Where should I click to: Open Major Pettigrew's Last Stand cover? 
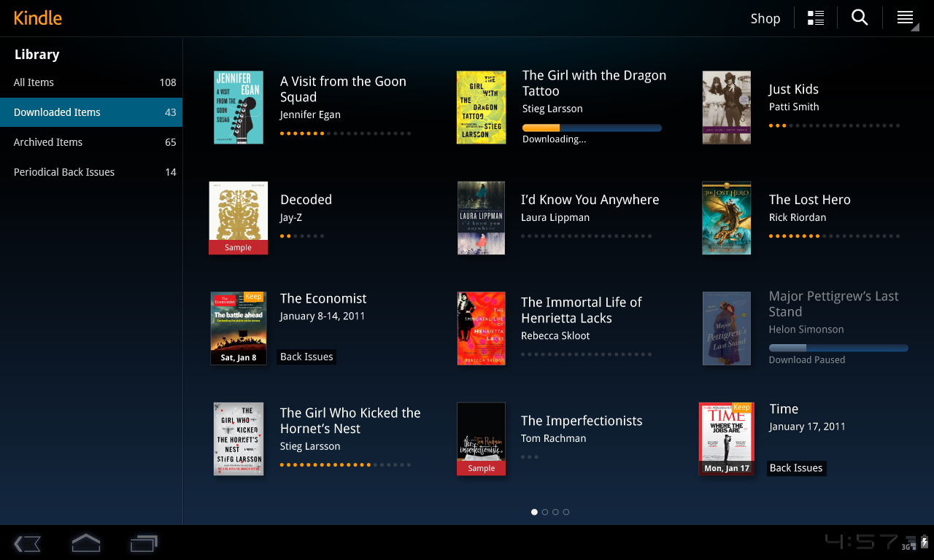tap(727, 328)
